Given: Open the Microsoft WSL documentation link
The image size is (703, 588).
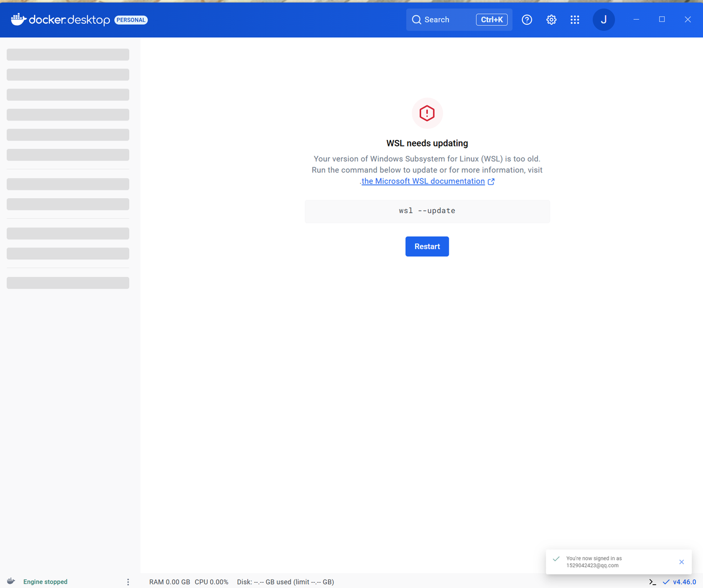Looking at the screenshot, I should point(423,181).
